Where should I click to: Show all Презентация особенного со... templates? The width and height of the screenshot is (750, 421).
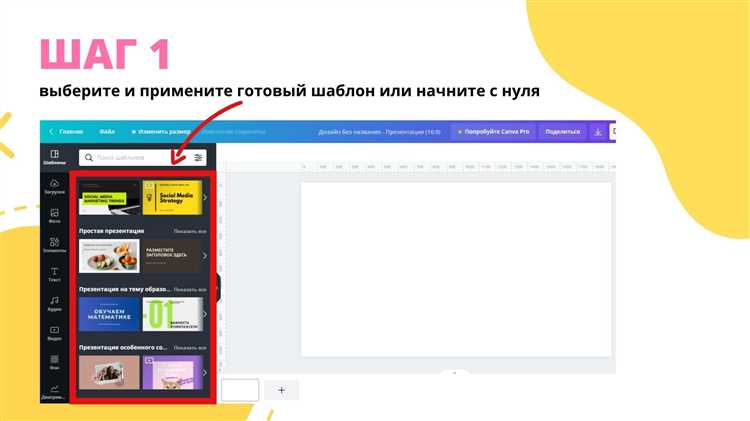click(190, 348)
